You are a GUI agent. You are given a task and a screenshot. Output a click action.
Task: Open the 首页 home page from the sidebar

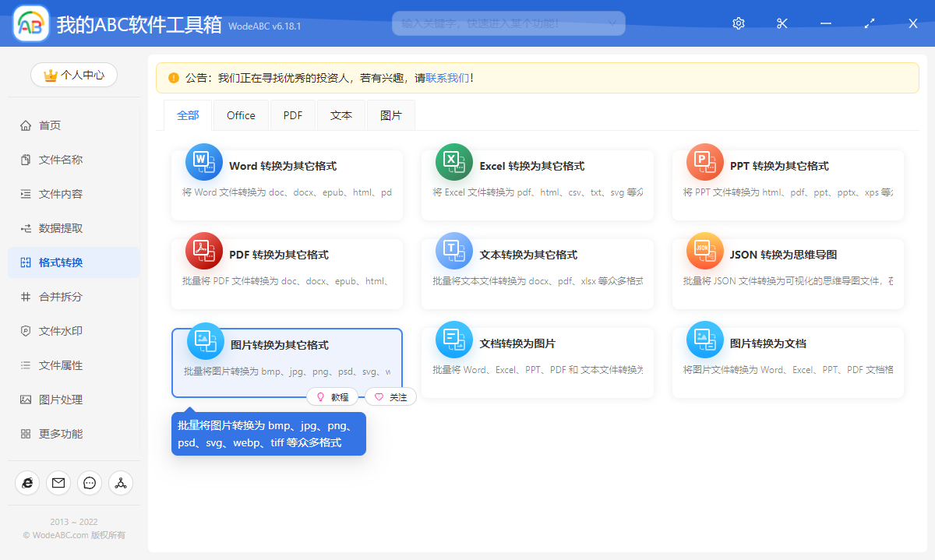pyautogui.click(x=51, y=125)
